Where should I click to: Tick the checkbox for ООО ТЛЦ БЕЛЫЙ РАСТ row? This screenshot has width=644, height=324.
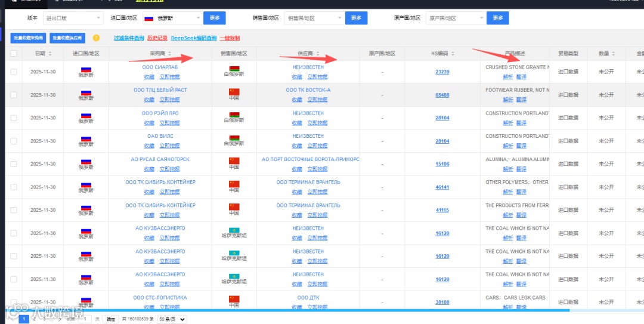(x=14, y=94)
